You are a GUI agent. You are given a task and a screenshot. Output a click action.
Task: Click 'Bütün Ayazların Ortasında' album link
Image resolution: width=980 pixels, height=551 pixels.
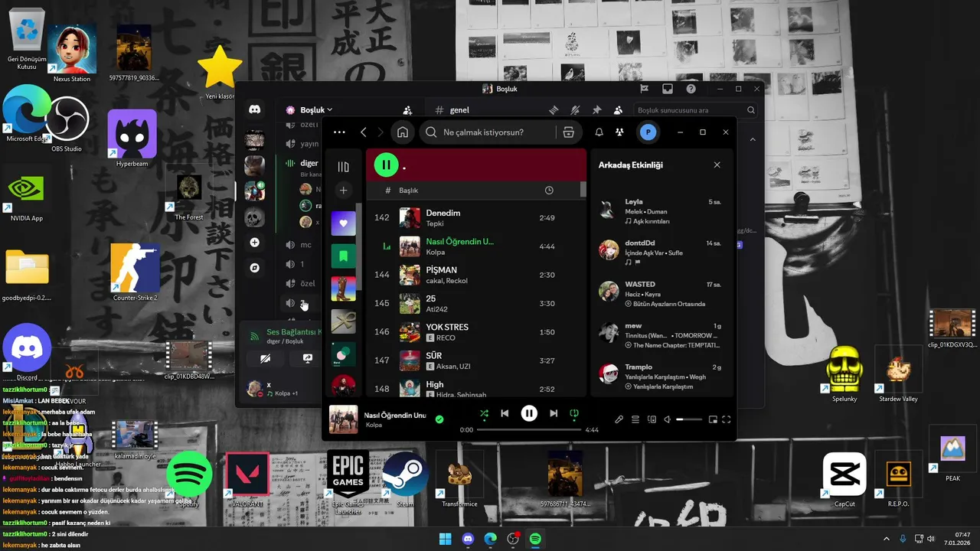tap(668, 304)
